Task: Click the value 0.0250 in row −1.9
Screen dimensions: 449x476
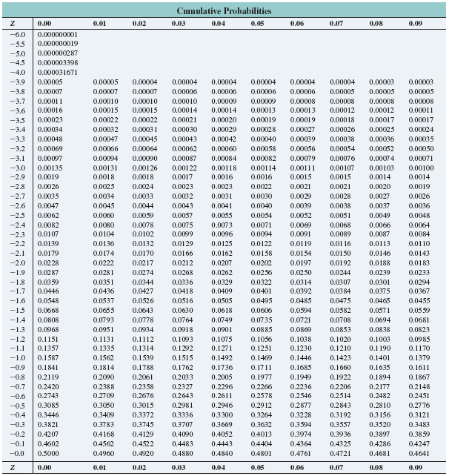Action: point(301,273)
